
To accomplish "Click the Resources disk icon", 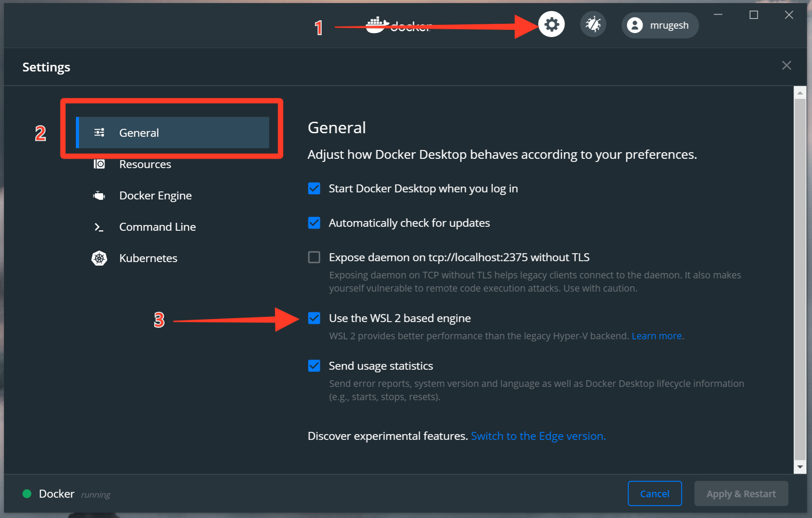I will pos(99,164).
